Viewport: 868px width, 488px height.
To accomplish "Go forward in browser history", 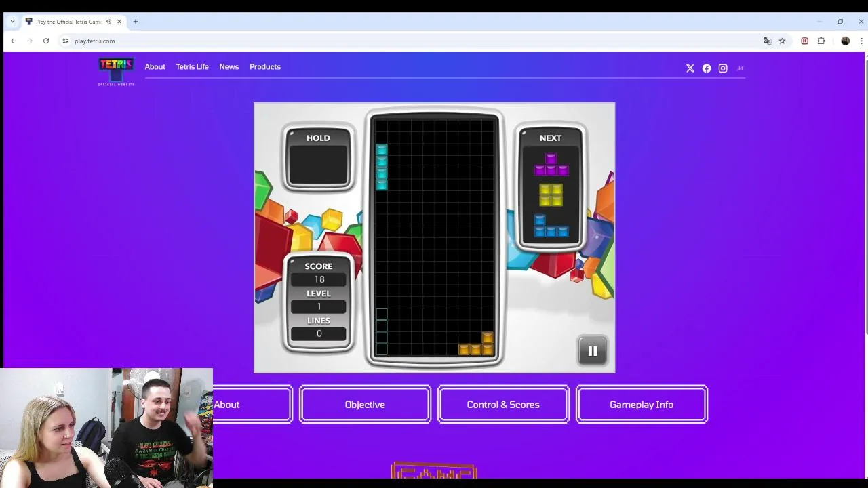I will 30,41.
